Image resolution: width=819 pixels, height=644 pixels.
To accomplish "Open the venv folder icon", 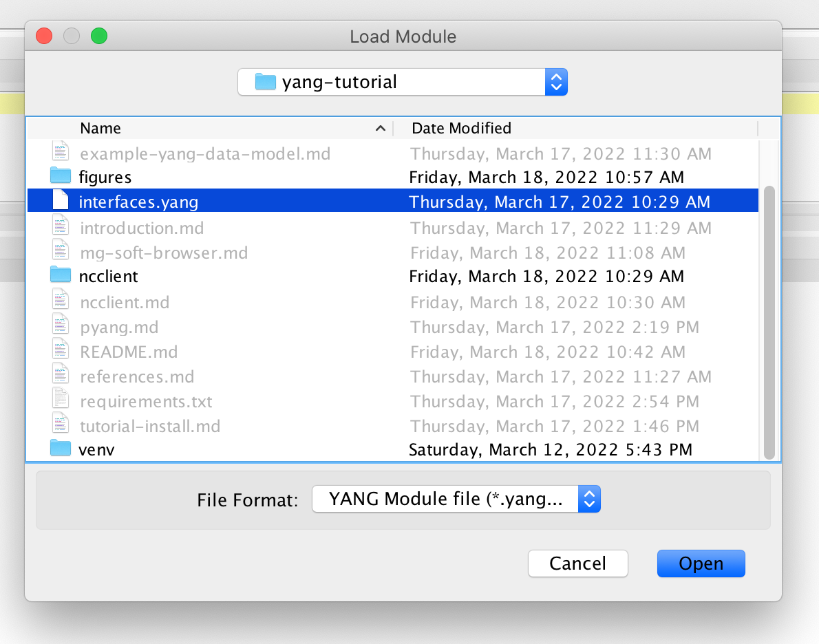I will (61, 449).
